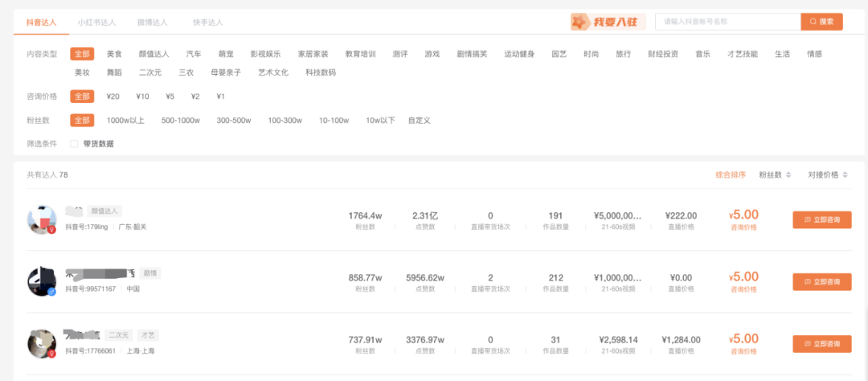The image size is (868, 381).
Task: Filter content type by 美食
Action: point(114,55)
